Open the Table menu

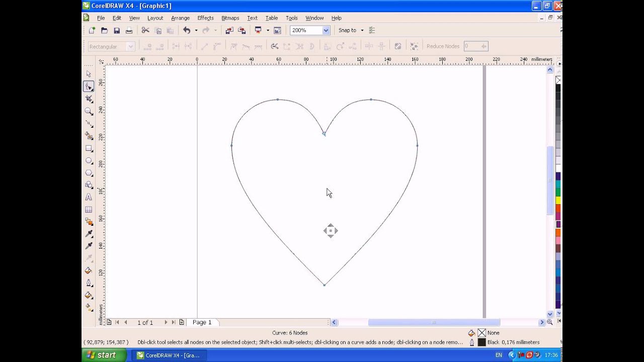coord(272,18)
